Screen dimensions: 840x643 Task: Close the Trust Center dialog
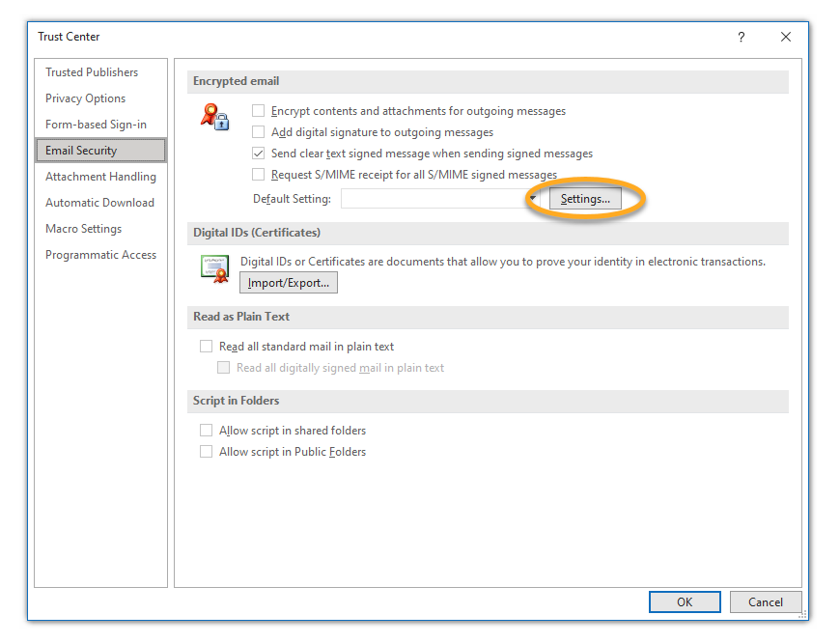tap(786, 37)
